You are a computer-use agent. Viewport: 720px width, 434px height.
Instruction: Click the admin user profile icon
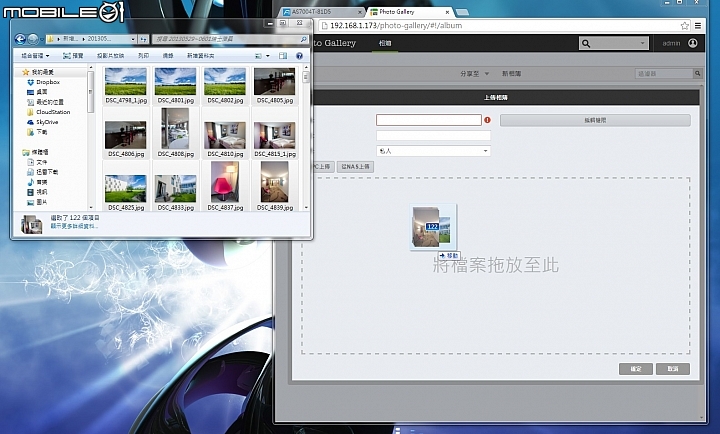coord(692,43)
